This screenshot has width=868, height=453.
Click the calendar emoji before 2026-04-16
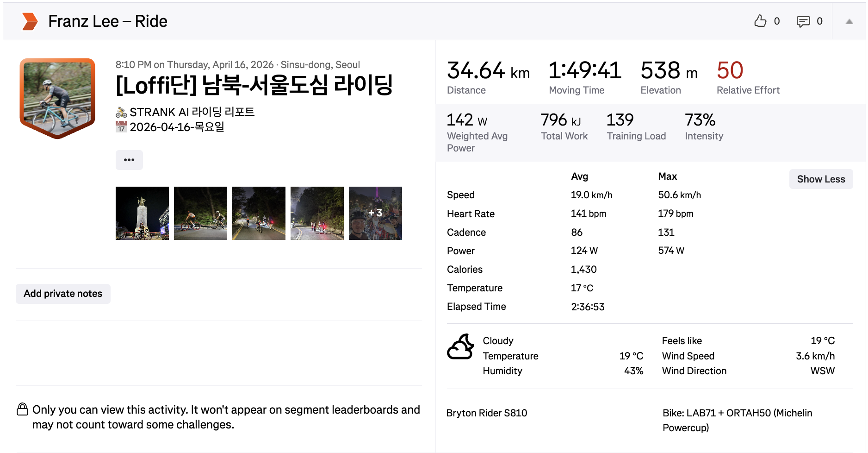pos(121,127)
